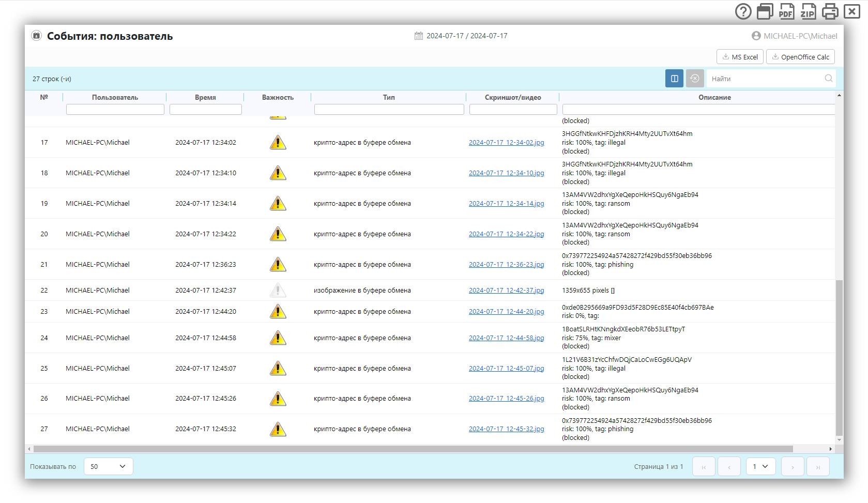Click the vertical scrollbar thumb
868x503 pixels.
pos(839,358)
